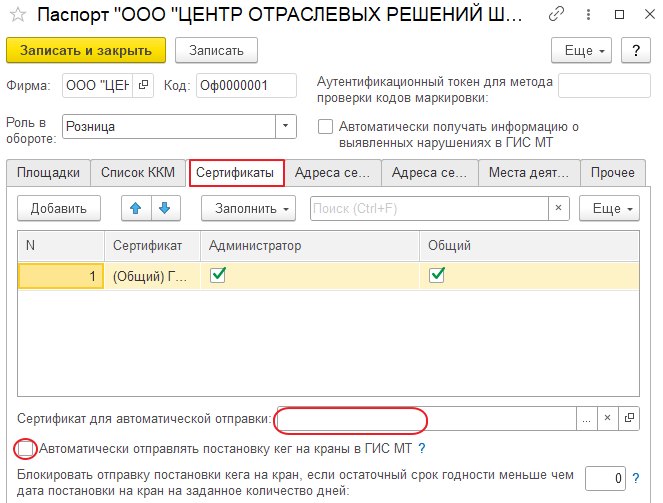Choose auto-send certificate via ellipsis button
The height and width of the screenshot is (503, 663).
[x=586, y=418]
